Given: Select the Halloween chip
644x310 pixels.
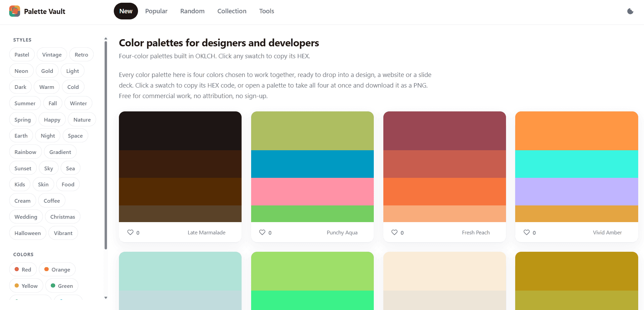Looking at the screenshot, I should 28,233.
